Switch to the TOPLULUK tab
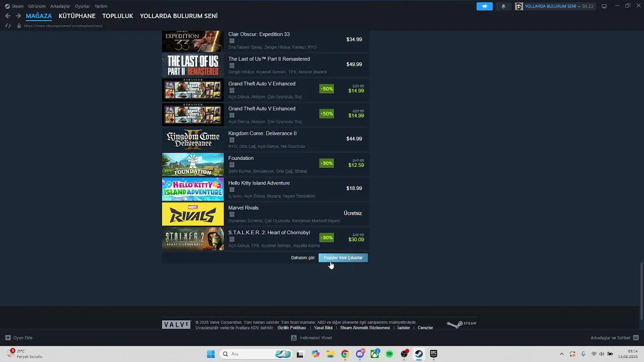The height and width of the screenshot is (362, 644). [x=118, y=16]
